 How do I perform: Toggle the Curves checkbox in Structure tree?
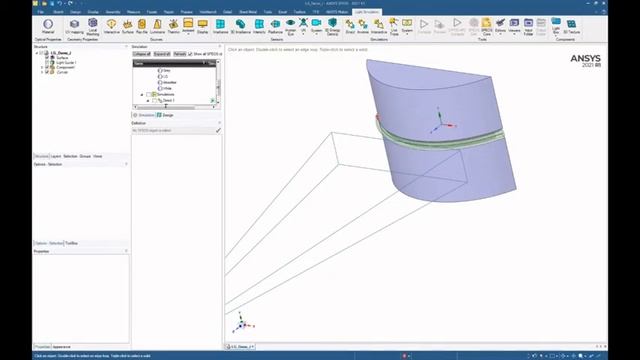[x=47, y=72]
